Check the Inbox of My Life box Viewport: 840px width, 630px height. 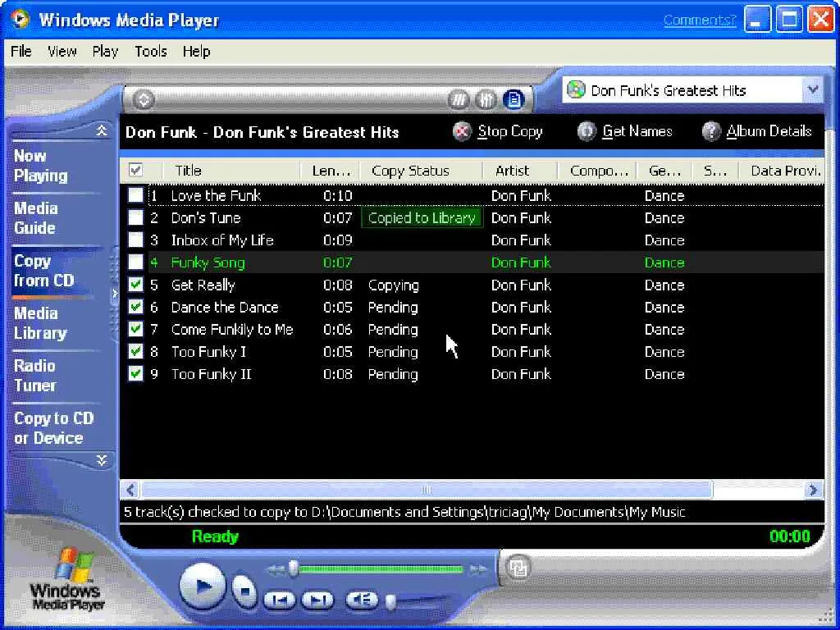pyautogui.click(x=135, y=240)
